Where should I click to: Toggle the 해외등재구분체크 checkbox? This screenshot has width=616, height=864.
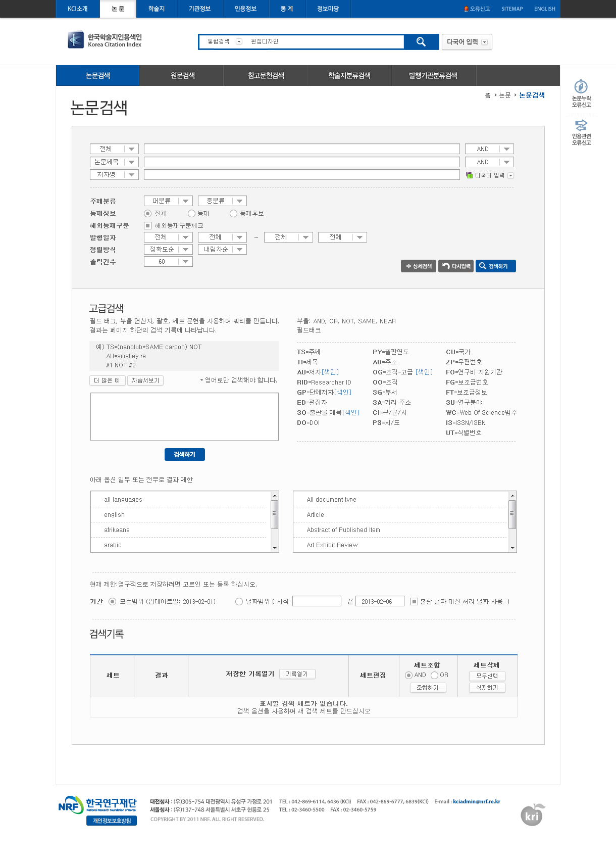147,226
